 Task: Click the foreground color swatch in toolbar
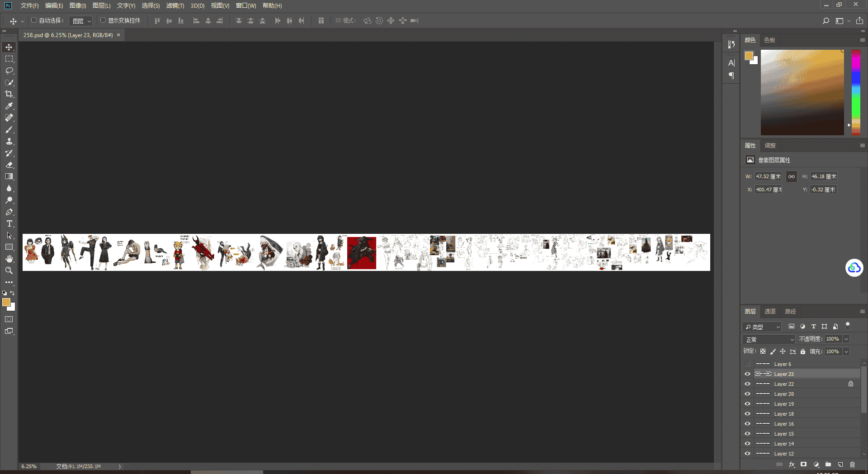[6, 302]
